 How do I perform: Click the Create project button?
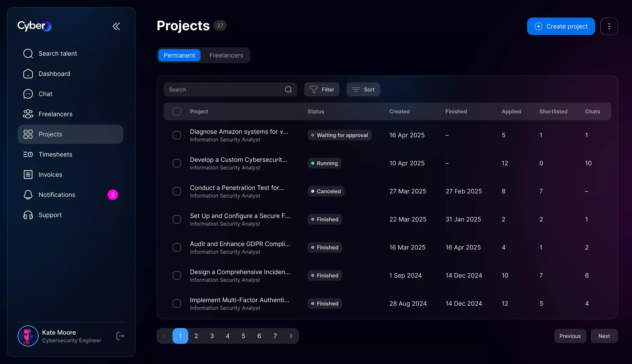(561, 26)
